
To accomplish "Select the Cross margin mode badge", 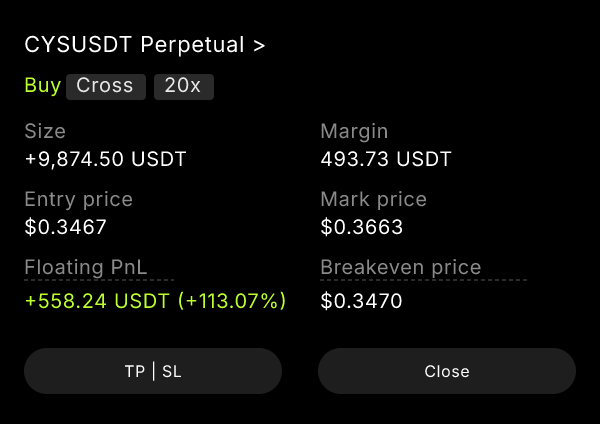I will (x=106, y=87).
